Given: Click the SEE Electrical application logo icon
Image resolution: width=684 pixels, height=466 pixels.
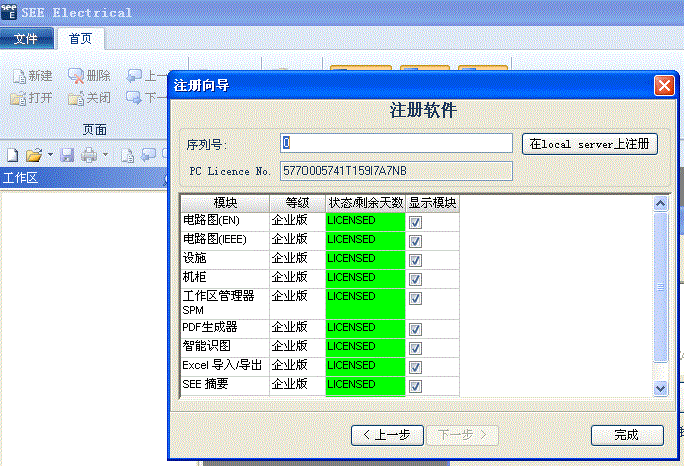Looking at the screenshot, I should tap(9, 12).
